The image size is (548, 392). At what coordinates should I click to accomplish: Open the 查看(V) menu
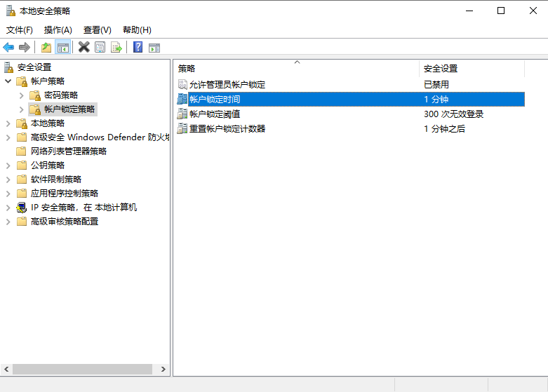[97, 29]
